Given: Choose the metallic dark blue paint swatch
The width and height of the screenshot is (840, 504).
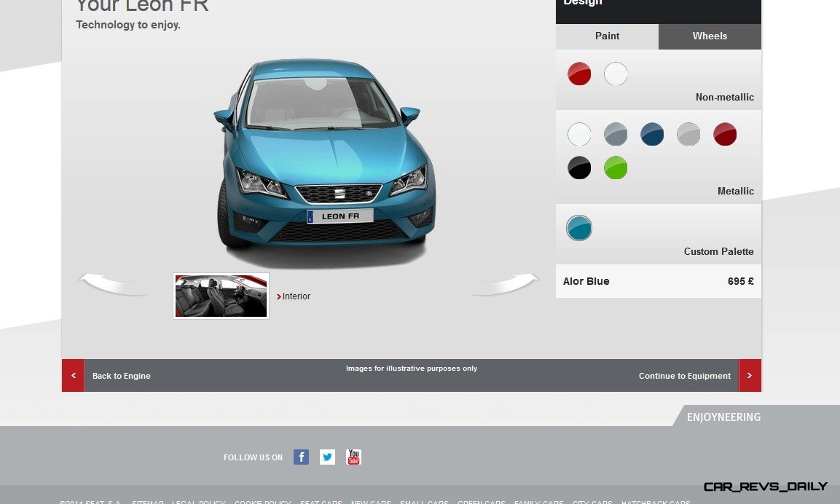Looking at the screenshot, I should click(652, 134).
